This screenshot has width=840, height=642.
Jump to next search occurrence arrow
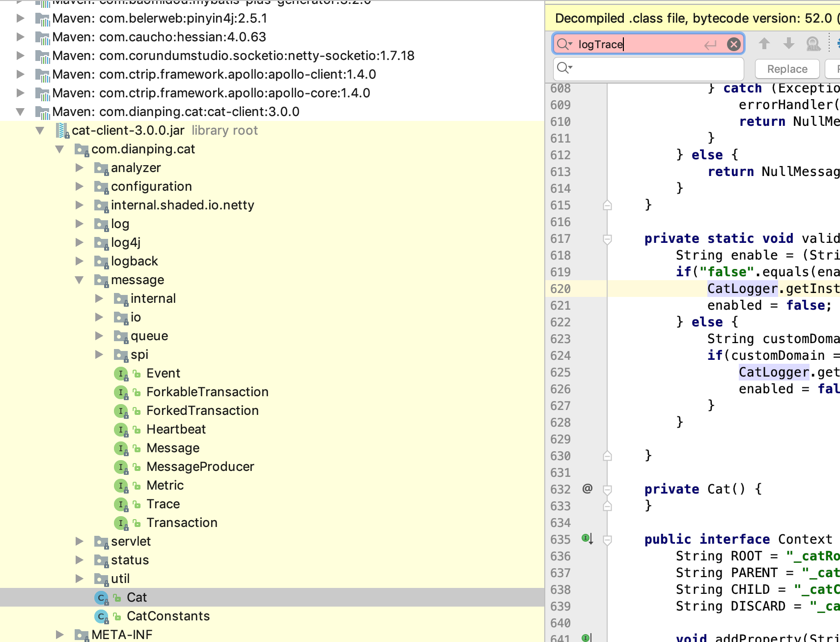point(789,44)
